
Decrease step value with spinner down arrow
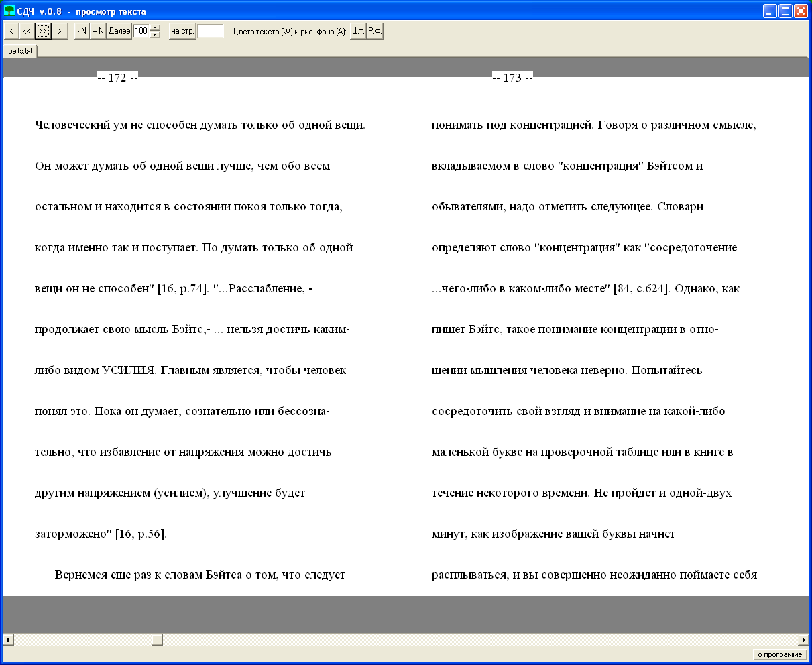pyautogui.click(x=156, y=35)
